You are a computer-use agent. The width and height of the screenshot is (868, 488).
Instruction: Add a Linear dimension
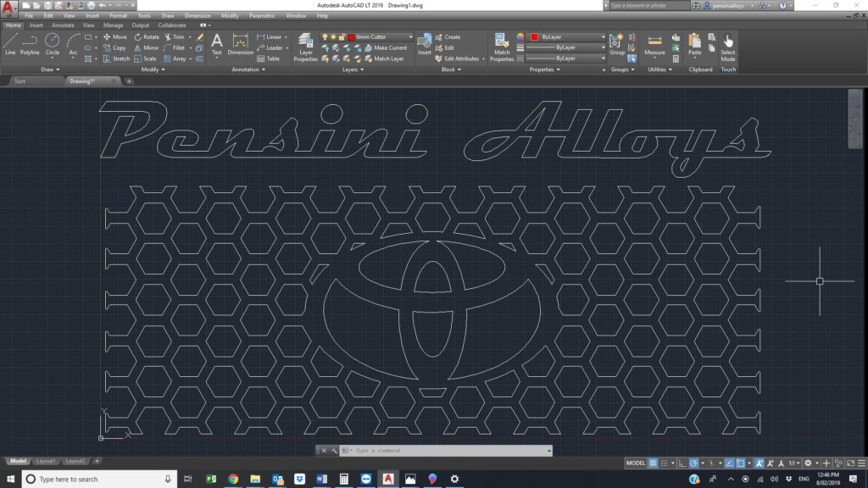click(269, 37)
